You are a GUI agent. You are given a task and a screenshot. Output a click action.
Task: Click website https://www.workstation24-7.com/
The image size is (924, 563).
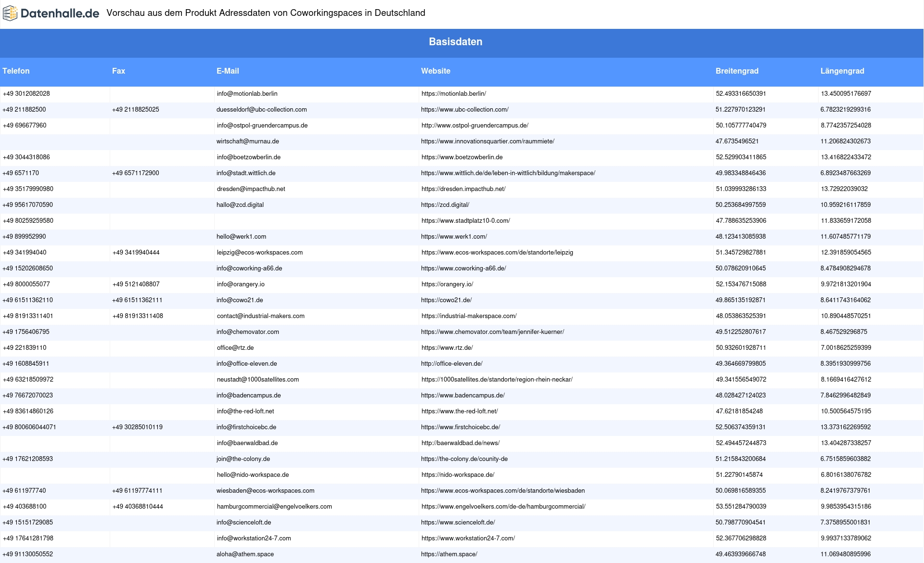click(468, 538)
